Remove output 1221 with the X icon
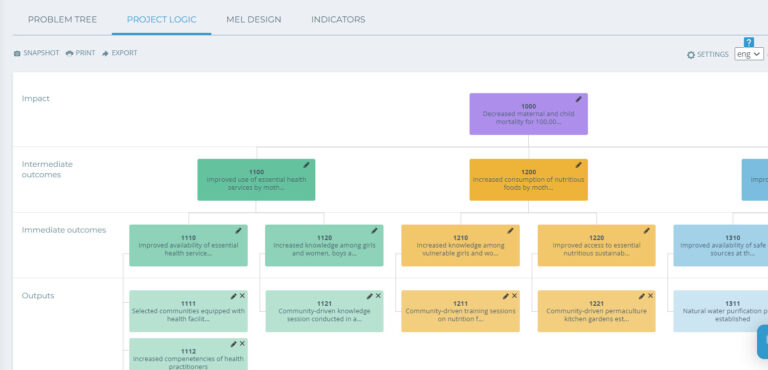Image resolution: width=768 pixels, height=370 pixels. 650,296
